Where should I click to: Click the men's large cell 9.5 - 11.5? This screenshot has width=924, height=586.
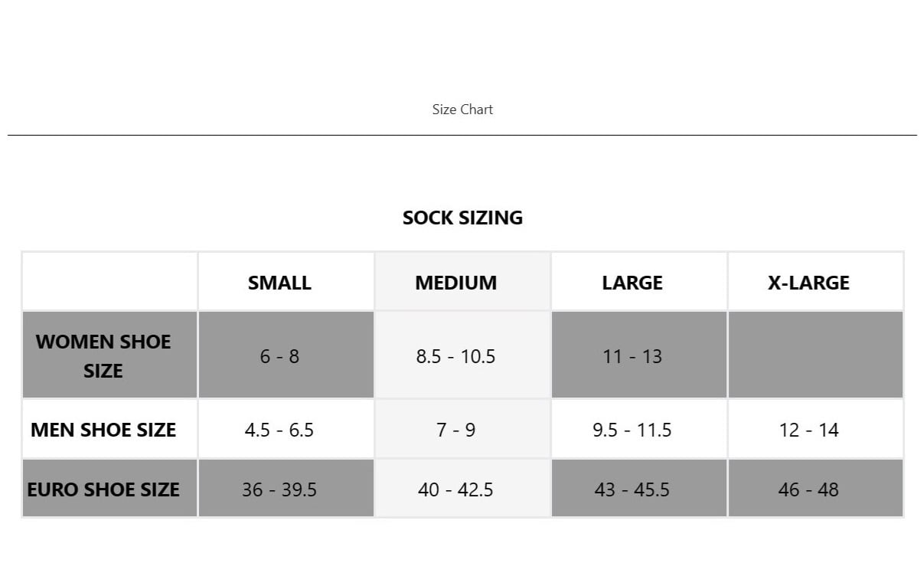[x=632, y=430]
